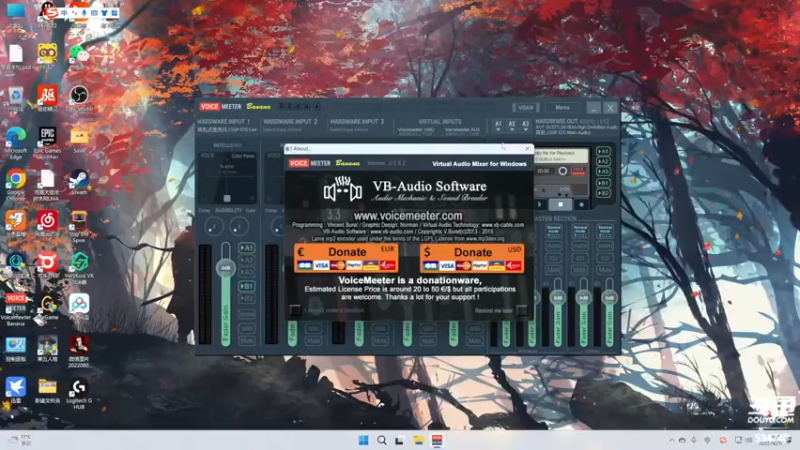Open the A3 hardware out device dropdown
The image size is (800, 450).
tap(525, 126)
